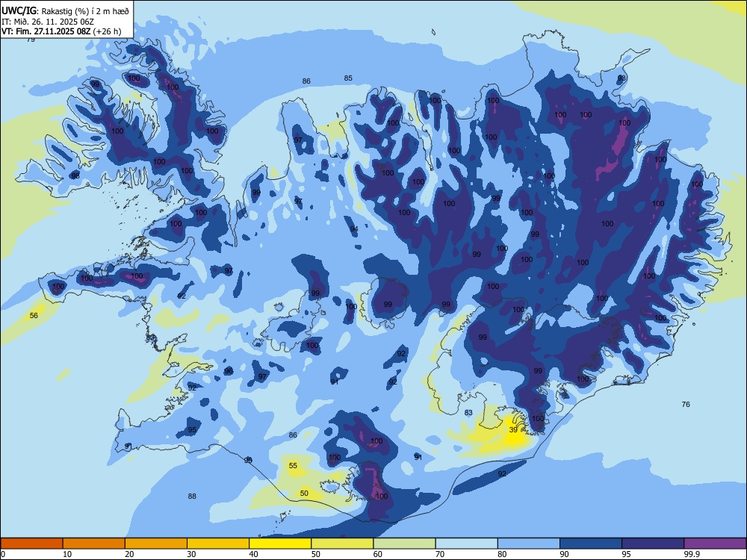Click the 30–40 golden yellow legend swatch

(x=218, y=544)
